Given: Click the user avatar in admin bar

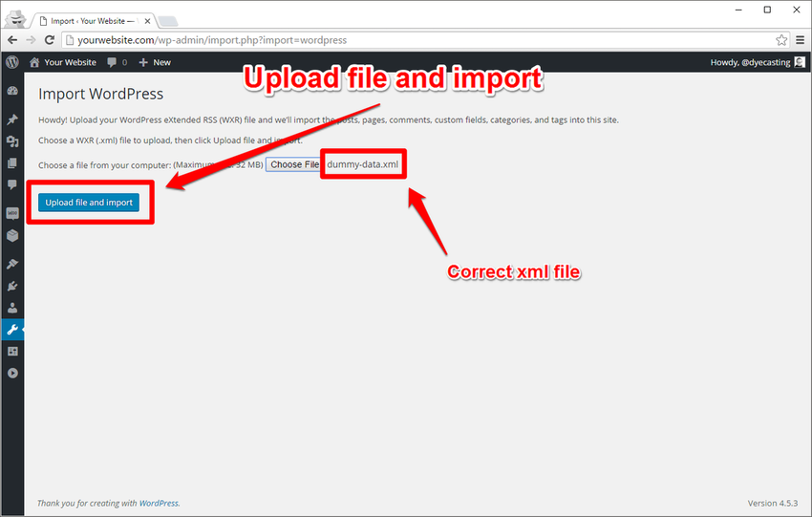Looking at the screenshot, I should pyautogui.click(x=800, y=62).
